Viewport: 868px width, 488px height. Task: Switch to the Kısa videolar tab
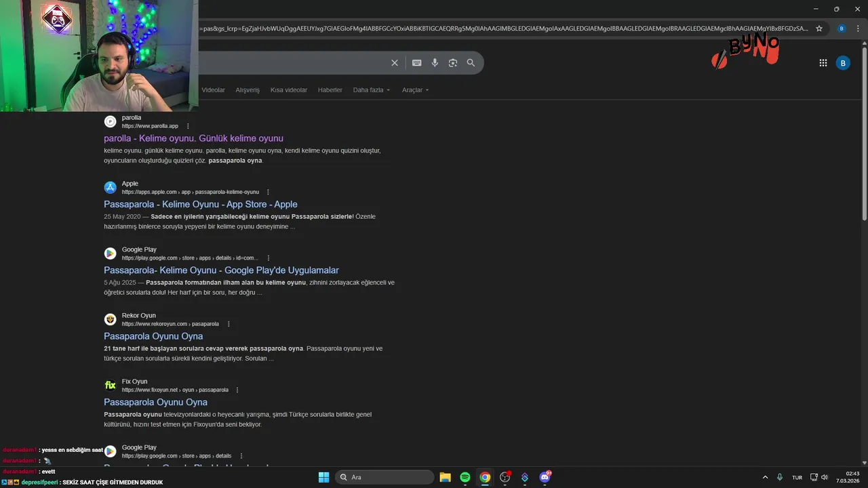(289, 90)
